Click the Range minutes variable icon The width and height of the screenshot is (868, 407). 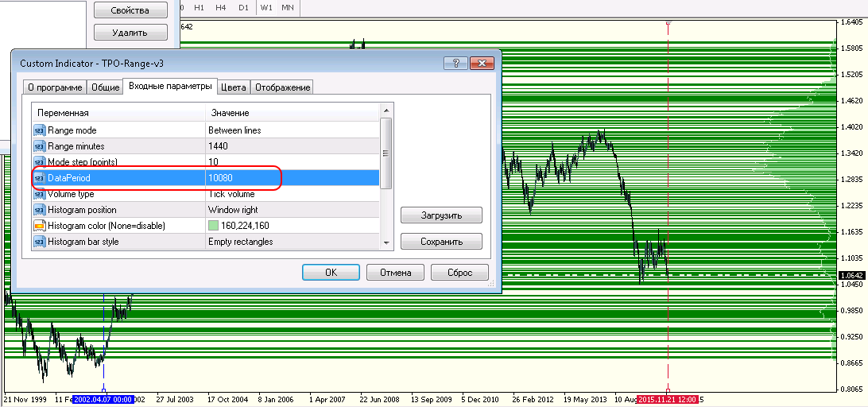coord(39,146)
